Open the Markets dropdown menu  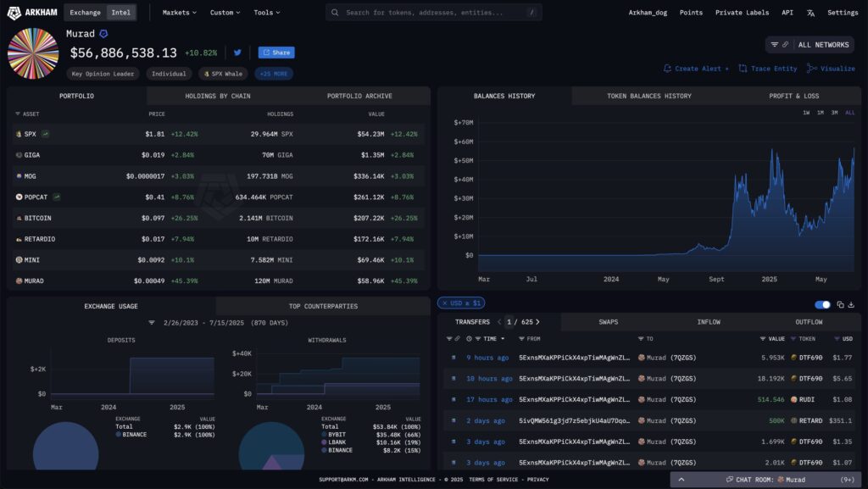(180, 12)
